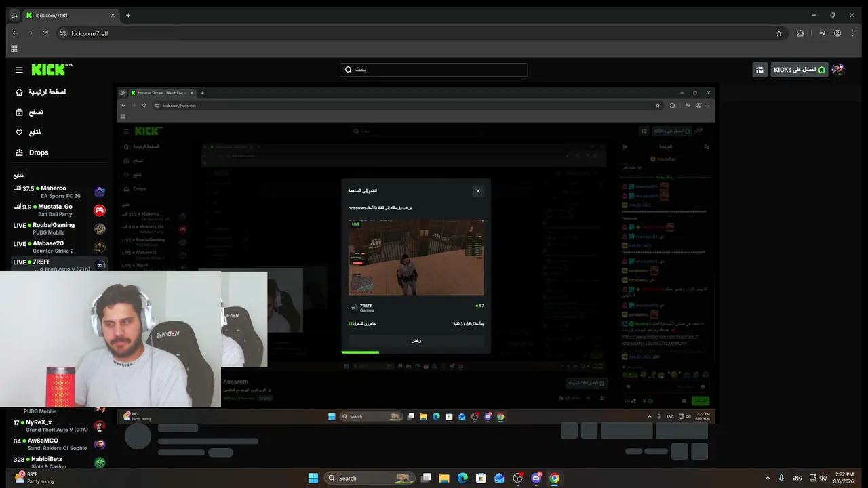The image size is (868, 488).
Task: View site information icon in address bar
Action: pyautogui.click(x=63, y=33)
